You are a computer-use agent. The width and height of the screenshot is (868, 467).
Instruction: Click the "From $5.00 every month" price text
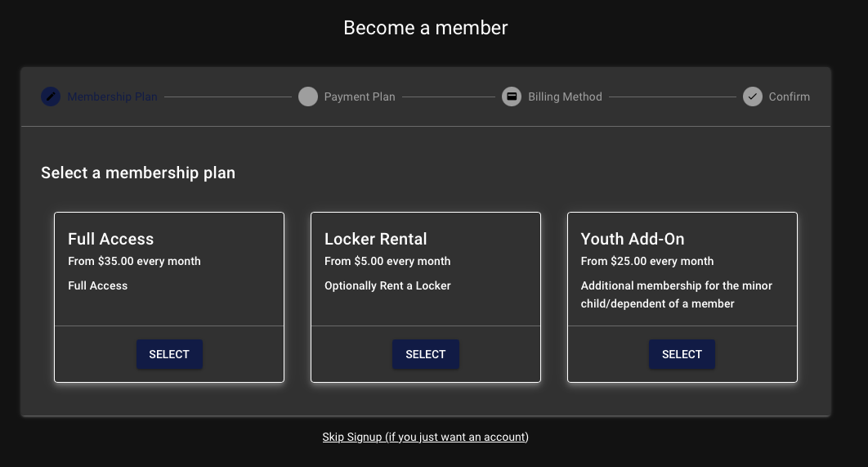[x=387, y=261]
